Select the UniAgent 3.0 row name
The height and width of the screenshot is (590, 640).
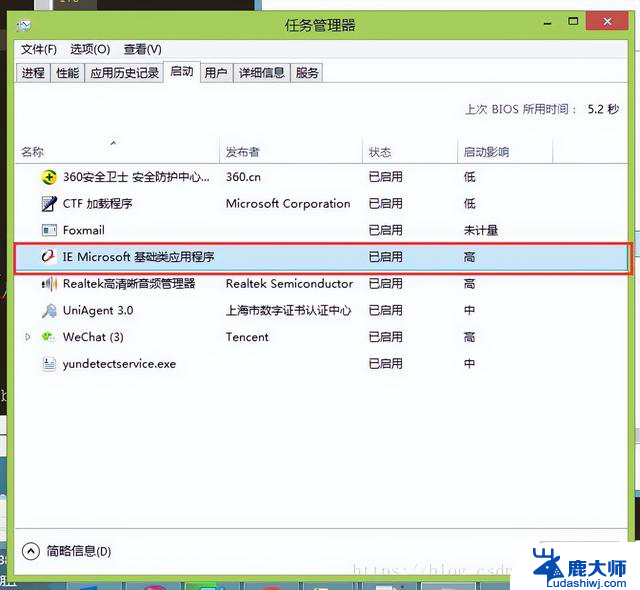pyautogui.click(x=98, y=310)
